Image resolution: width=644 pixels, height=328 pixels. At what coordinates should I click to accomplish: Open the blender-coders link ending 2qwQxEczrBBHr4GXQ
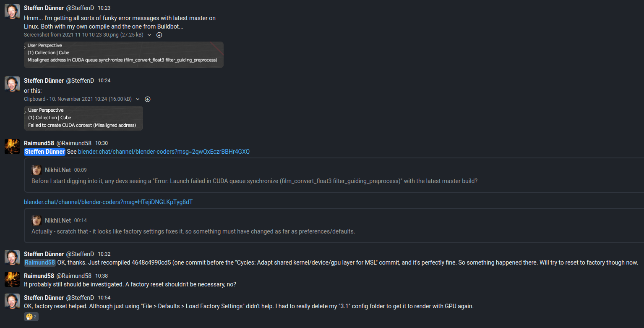coord(164,152)
